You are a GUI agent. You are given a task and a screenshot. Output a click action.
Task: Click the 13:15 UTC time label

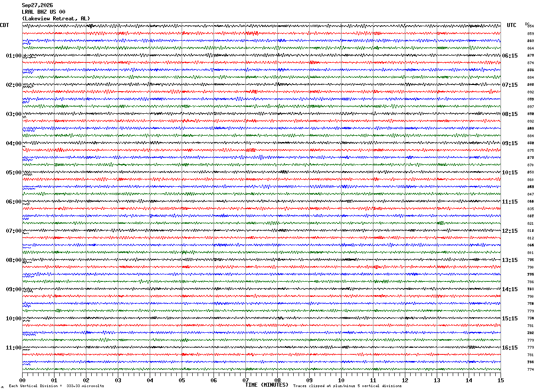click(x=509, y=260)
